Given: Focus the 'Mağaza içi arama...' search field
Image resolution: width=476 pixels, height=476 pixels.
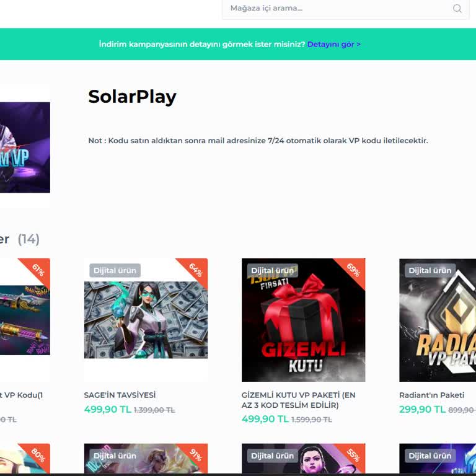Looking at the screenshot, I should (x=345, y=9).
